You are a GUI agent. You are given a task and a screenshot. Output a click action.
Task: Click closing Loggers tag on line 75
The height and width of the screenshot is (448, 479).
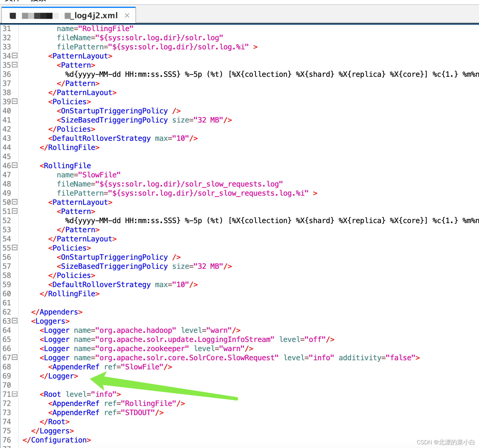point(52,431)
